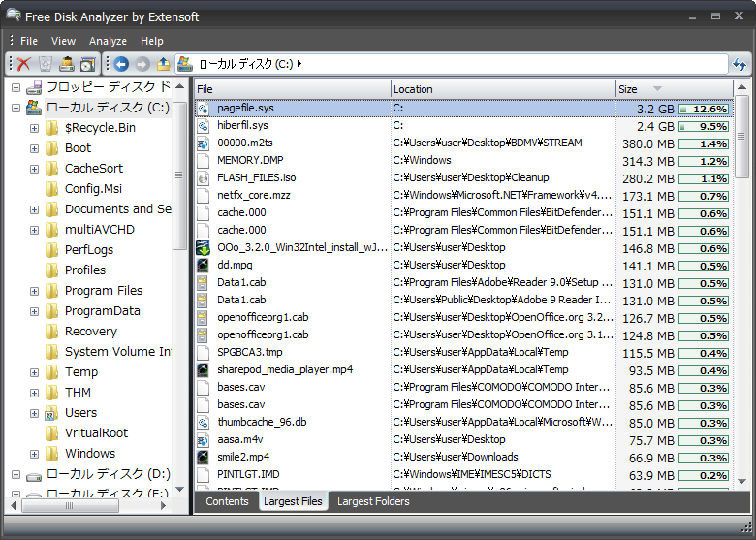Click the aasa.m4v media file icon
The width and height of the screenshot is (756, 540).
[203, 440]
